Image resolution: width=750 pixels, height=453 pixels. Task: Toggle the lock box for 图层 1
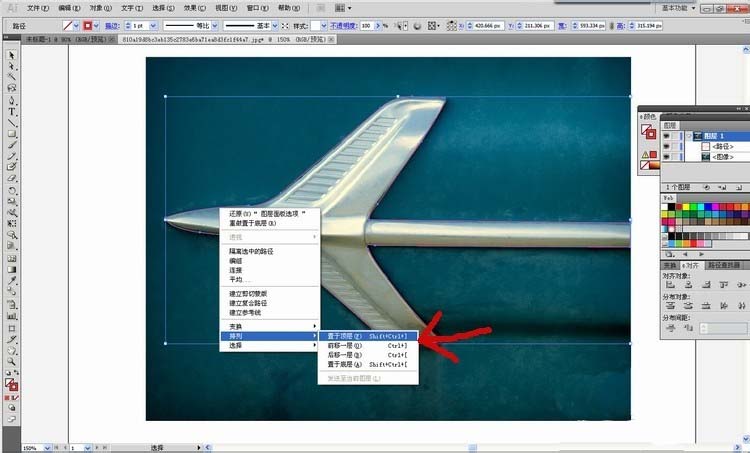[x=675, y=136]
